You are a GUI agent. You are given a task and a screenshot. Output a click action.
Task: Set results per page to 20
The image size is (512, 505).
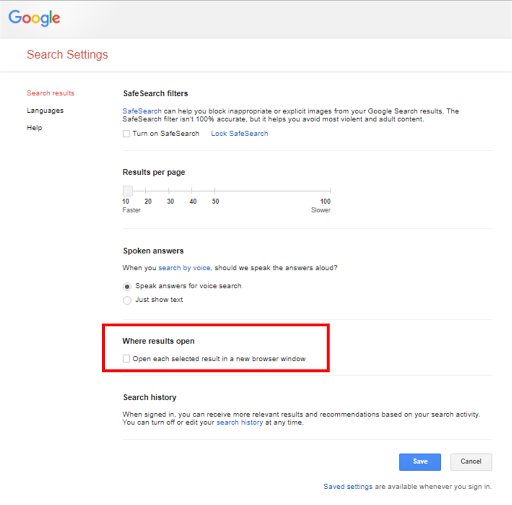[146, 191]
